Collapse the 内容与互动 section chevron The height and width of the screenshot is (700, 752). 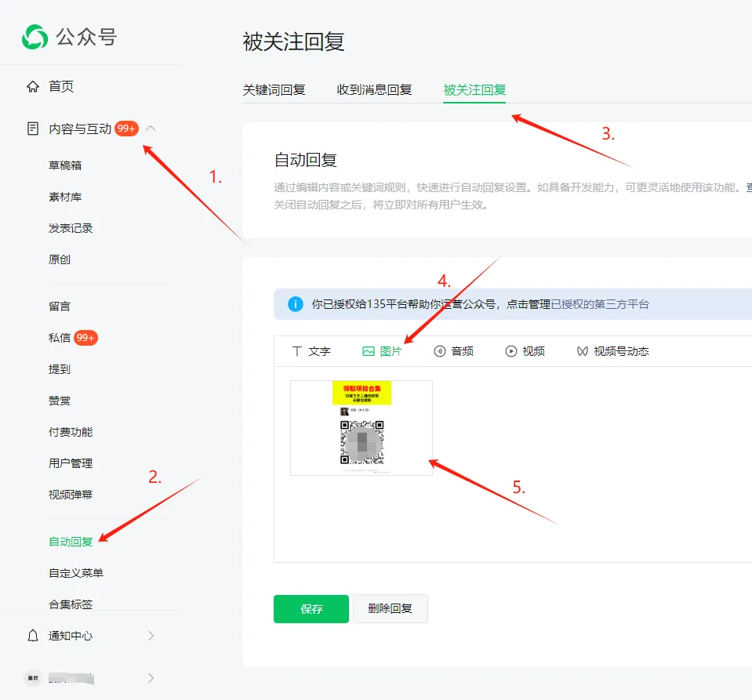pyautogui.click(x=151, y=128)
